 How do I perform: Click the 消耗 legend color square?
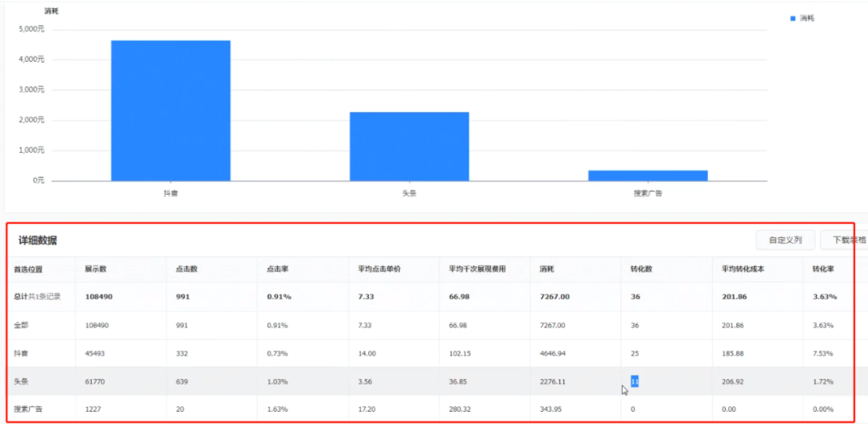tap(792, 19)
